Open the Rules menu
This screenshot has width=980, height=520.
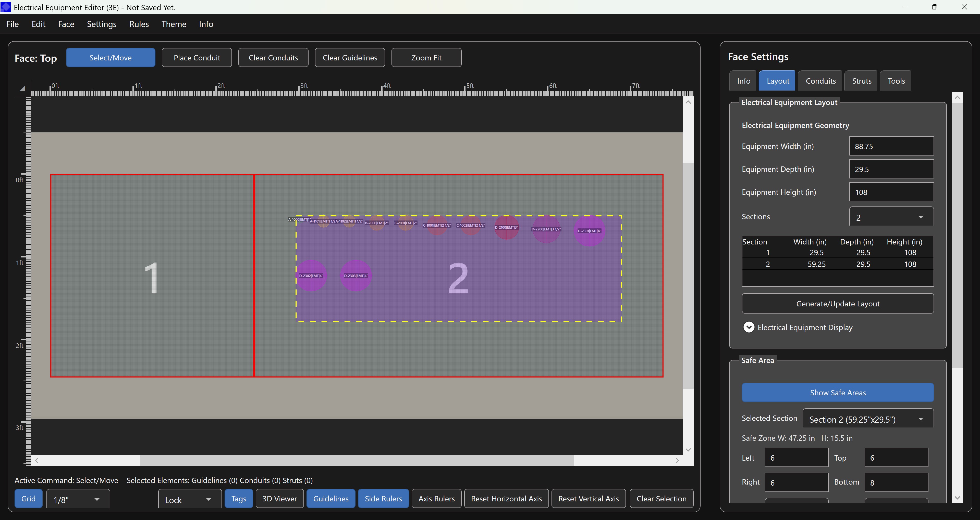[139, 24]
